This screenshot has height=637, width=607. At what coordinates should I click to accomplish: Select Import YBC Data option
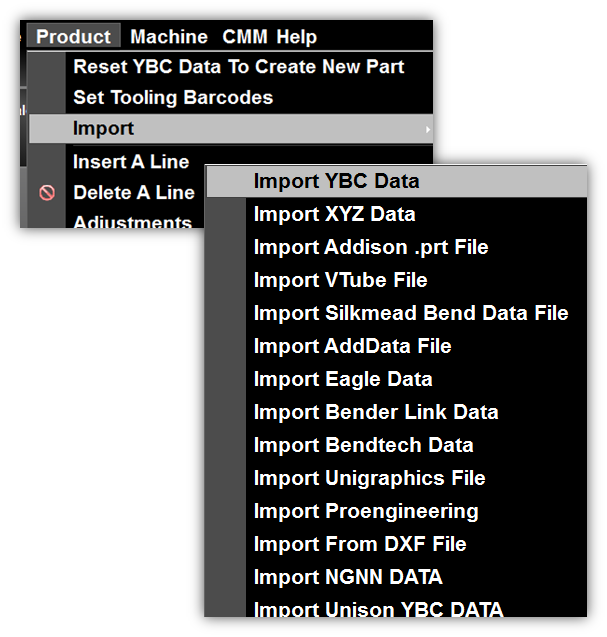[x=336, y=182]
